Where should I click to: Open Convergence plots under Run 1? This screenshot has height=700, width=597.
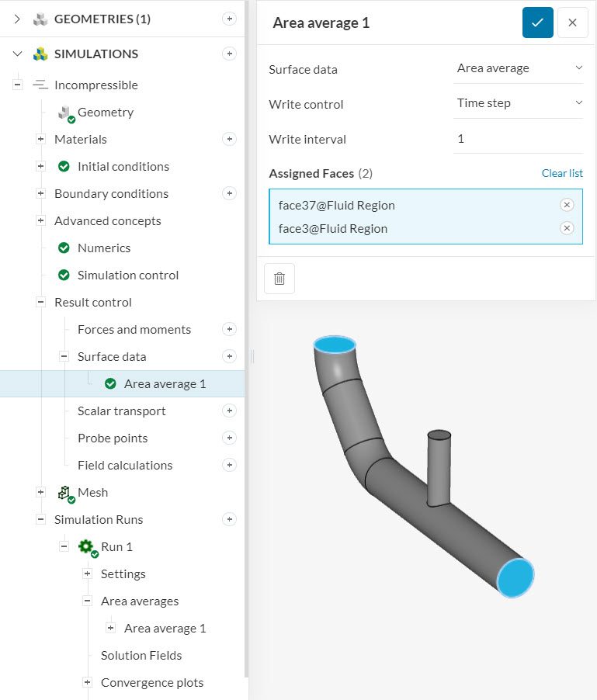coord(151,682)
